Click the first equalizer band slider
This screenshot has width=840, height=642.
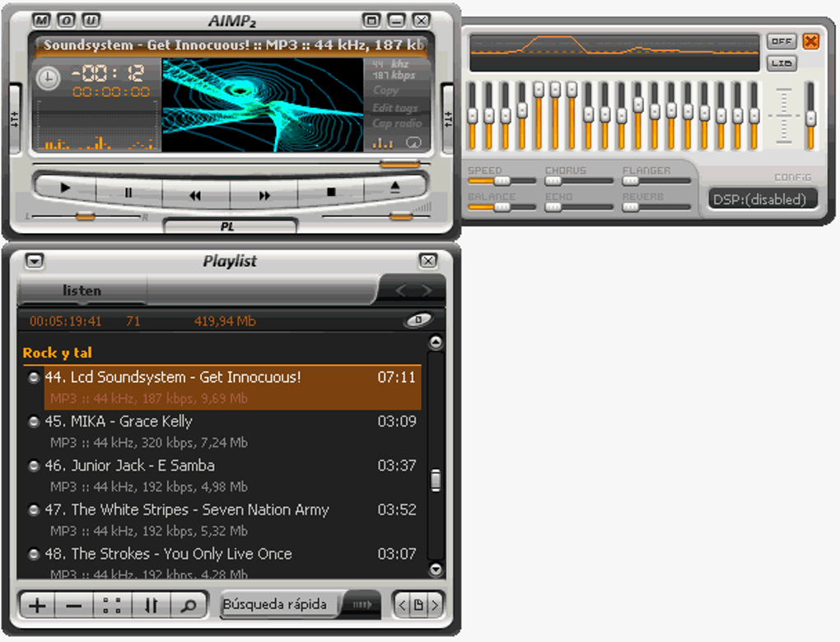472,116
